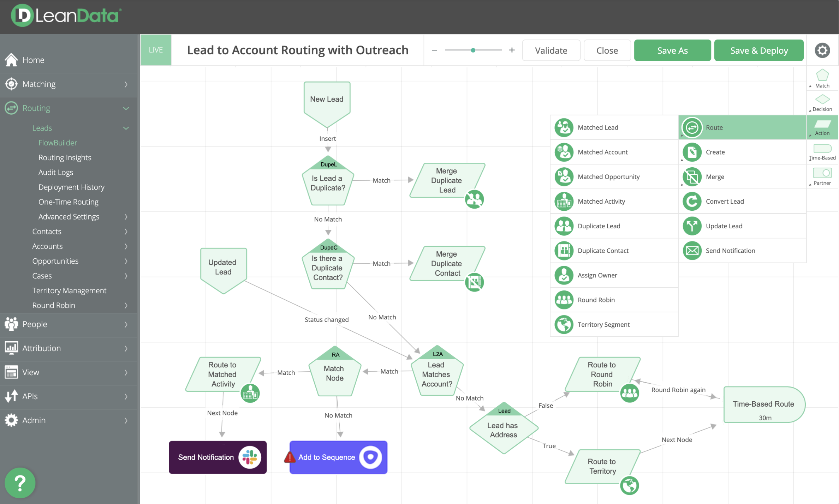Viewport: 839px width, 504px height.
Task: Select the New Lead trigger node
Action: click(327, 104)
